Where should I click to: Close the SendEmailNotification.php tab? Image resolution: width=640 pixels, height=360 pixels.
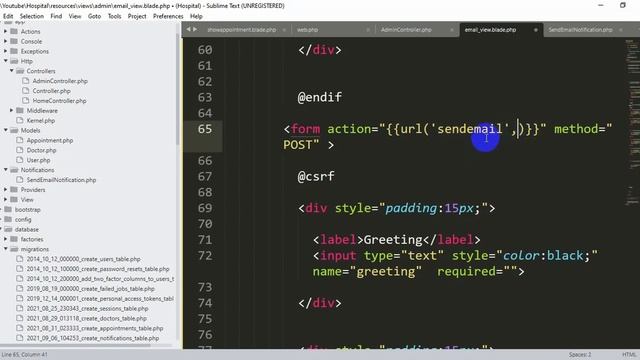pos(621,30)
